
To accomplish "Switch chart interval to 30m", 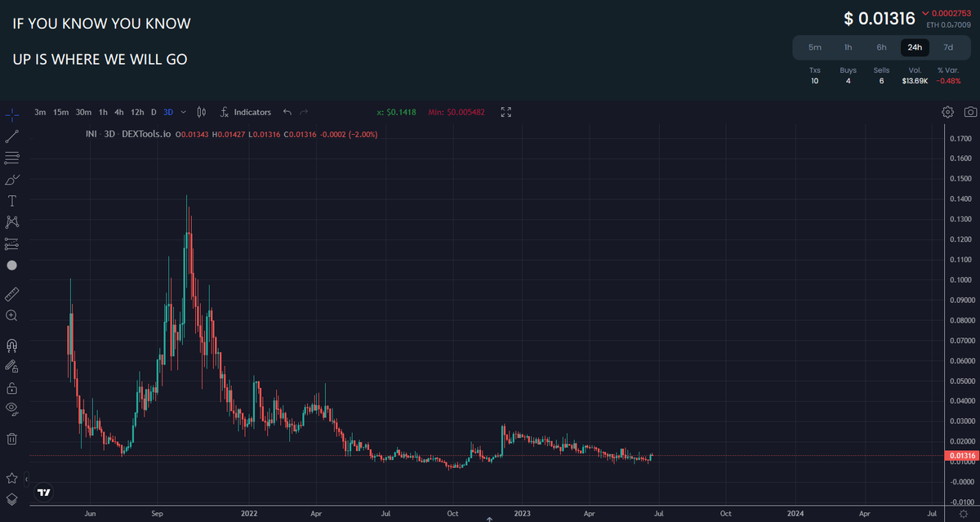I will tap(83, 112).
